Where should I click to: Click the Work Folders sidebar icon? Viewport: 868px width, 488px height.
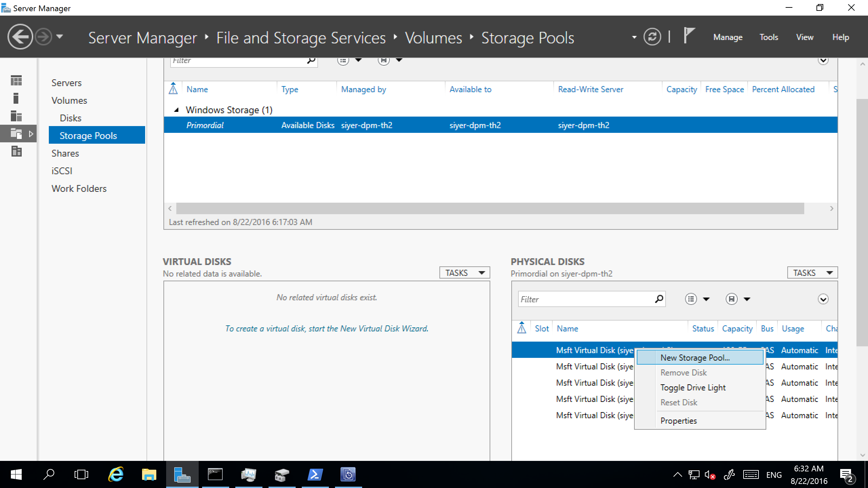[x=79, y=188]
